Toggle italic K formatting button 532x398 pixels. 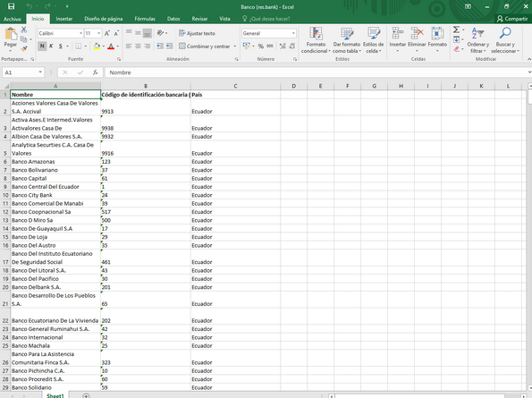point(51,47)
